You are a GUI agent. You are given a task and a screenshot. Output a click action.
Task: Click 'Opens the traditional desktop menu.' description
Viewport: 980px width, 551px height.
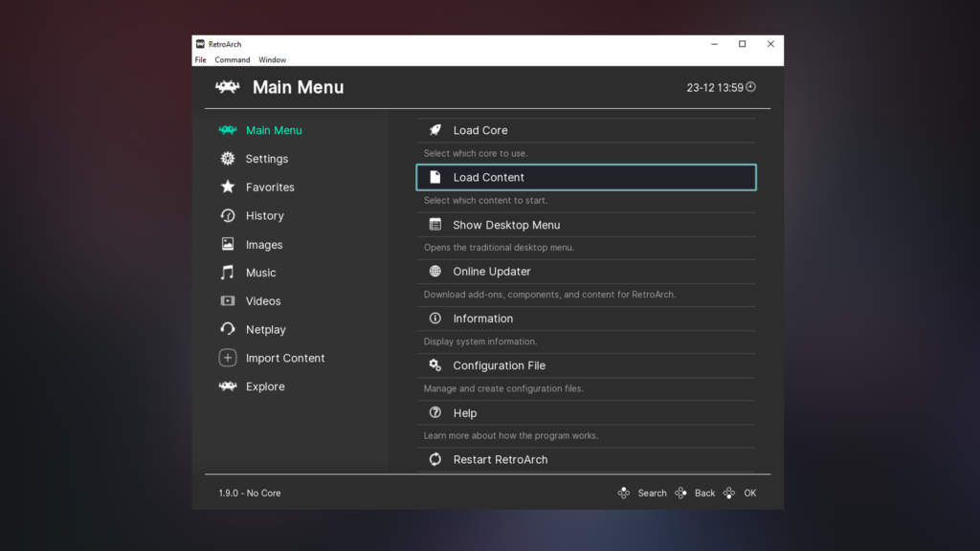(499, 248)
